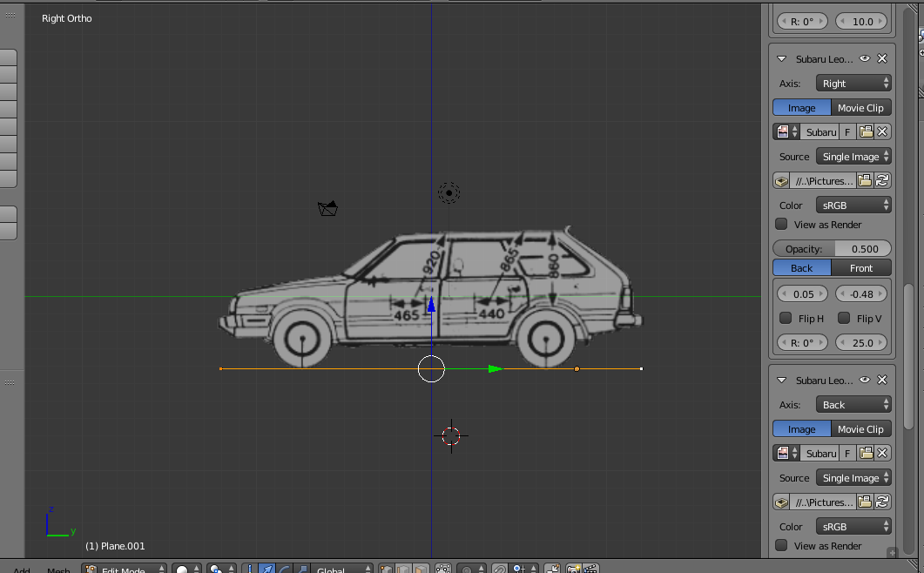Toggle fake user F in Right-axis panel

click(847, 132)
